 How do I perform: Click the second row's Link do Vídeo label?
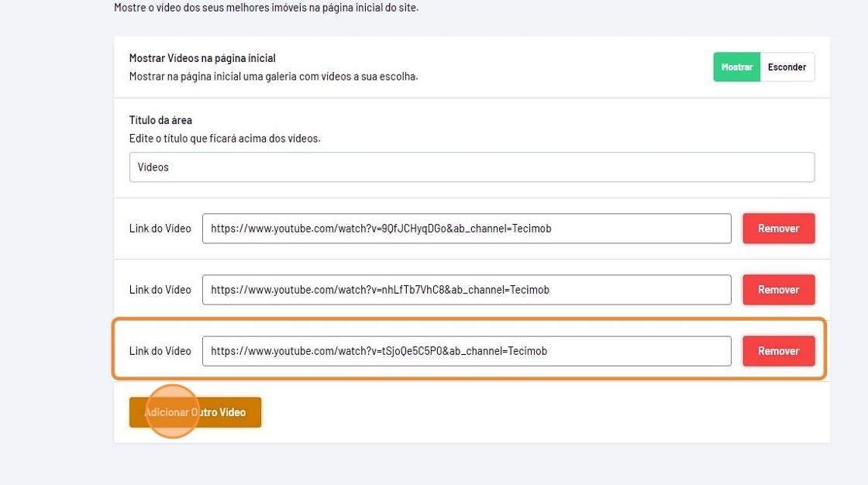click(160, 290)
